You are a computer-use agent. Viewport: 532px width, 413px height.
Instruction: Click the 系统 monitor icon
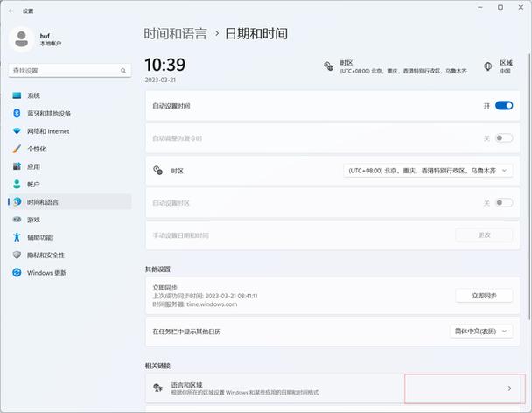tap(17, 95)
